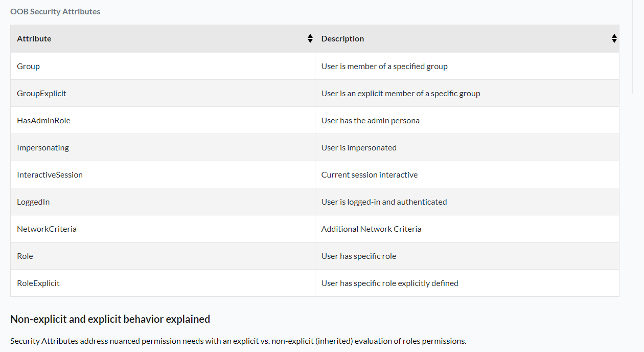The image size is (644, 352).
Task: Select the Group attribute row
Action: click(x=28, y=66)
